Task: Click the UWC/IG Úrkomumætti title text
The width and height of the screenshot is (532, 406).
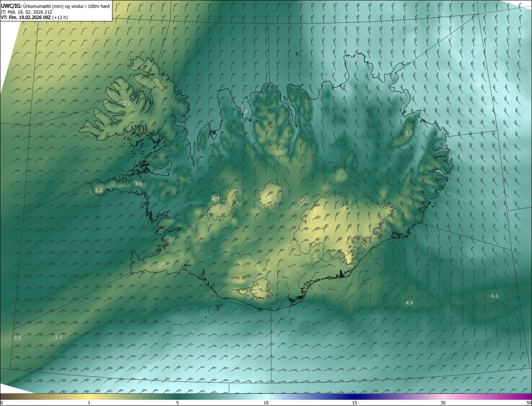Action: tap(55, 5)
